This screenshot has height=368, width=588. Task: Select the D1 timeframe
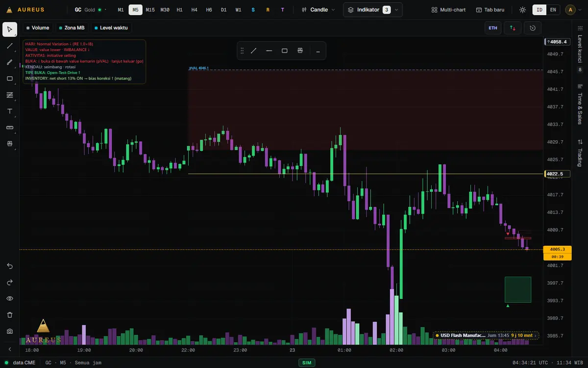224,10
